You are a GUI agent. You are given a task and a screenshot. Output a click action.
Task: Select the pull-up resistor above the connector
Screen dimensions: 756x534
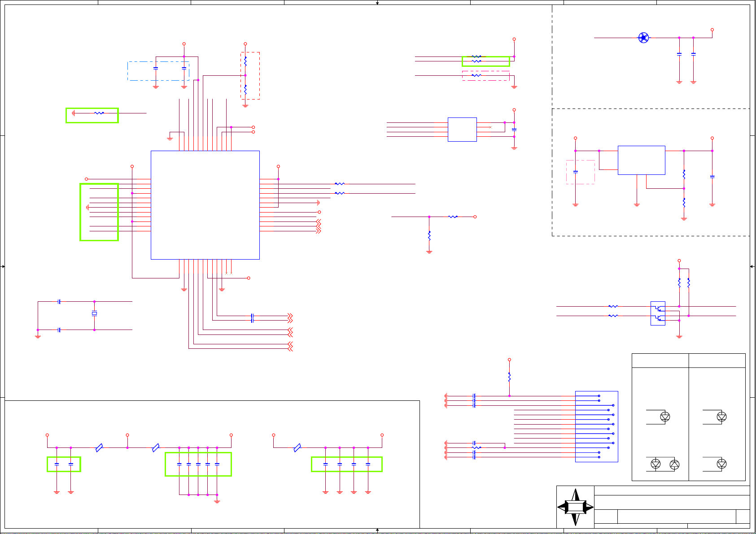point(509,377)
